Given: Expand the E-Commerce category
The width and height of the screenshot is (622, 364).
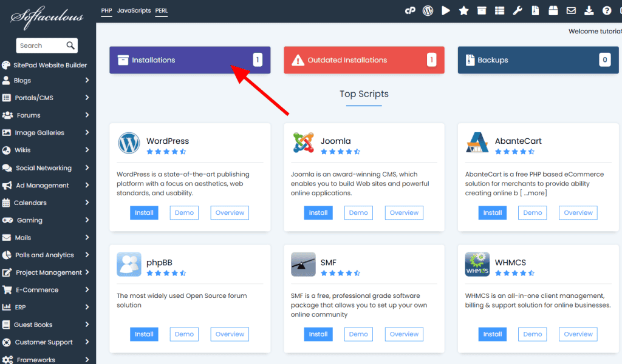Looking at the screenshot, I should 45,290.
